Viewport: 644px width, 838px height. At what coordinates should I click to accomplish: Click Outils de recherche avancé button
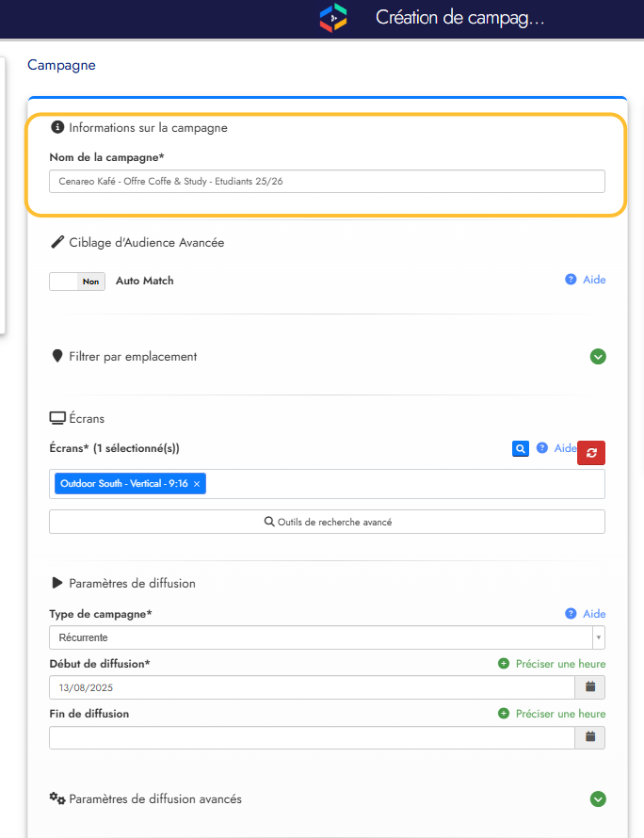tap(327, 522)
